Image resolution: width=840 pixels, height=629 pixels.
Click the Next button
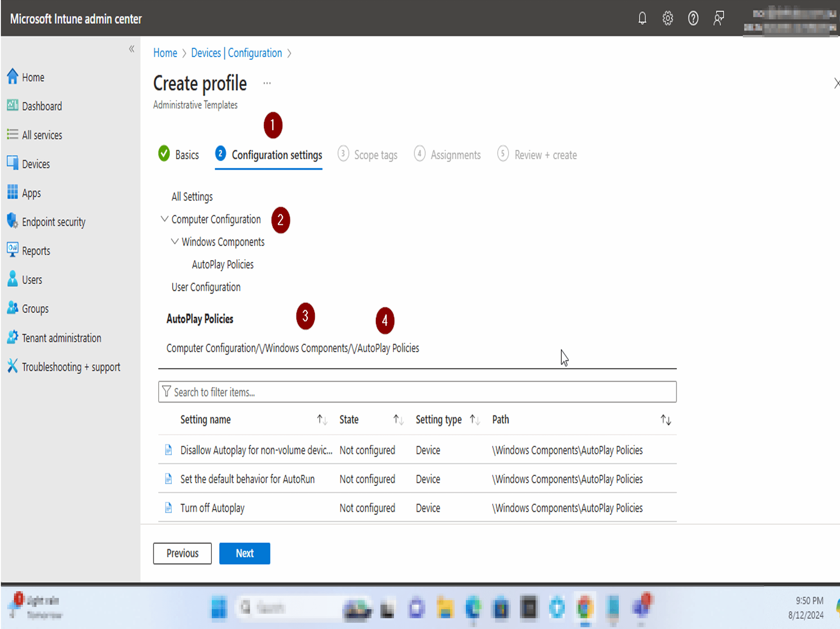(x=245, y=553)
